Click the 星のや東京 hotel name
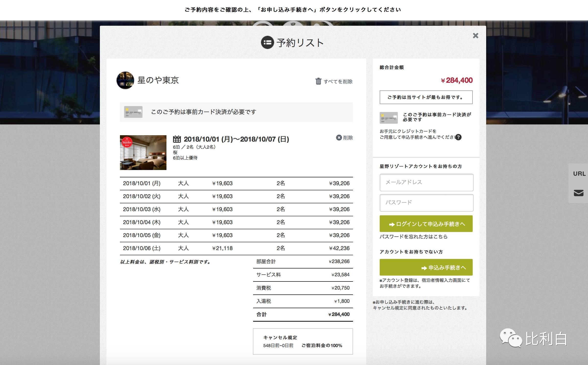The width and height of the screenshot is (588, 365). [x=158, y=80]
